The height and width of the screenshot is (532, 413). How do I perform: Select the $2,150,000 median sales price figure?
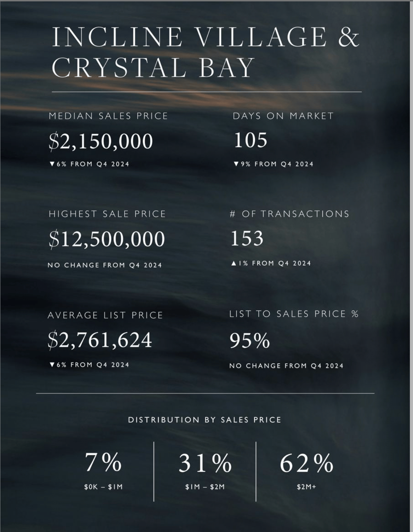point(101,141)
